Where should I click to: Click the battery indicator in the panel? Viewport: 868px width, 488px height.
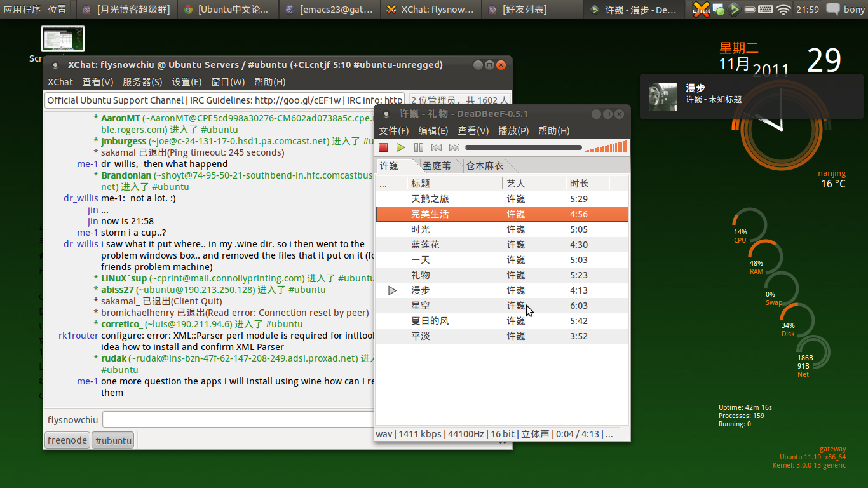coord(750,10)
